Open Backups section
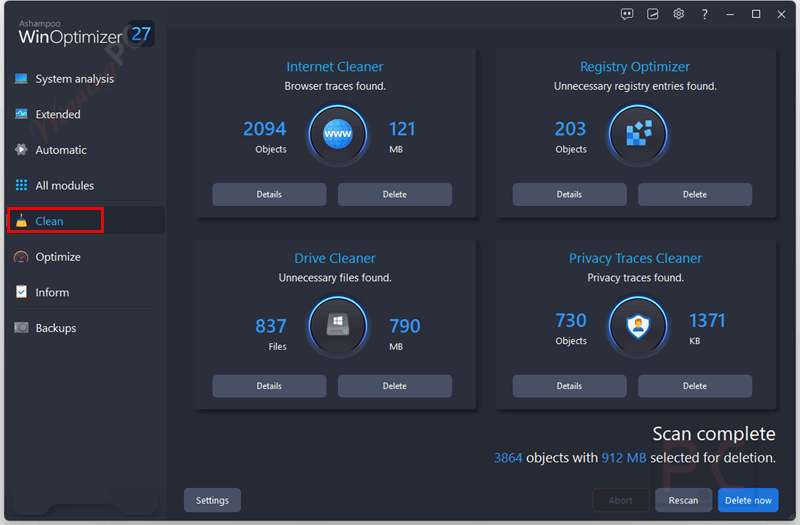Screen dimensions: 800x525 click(56, 328)
